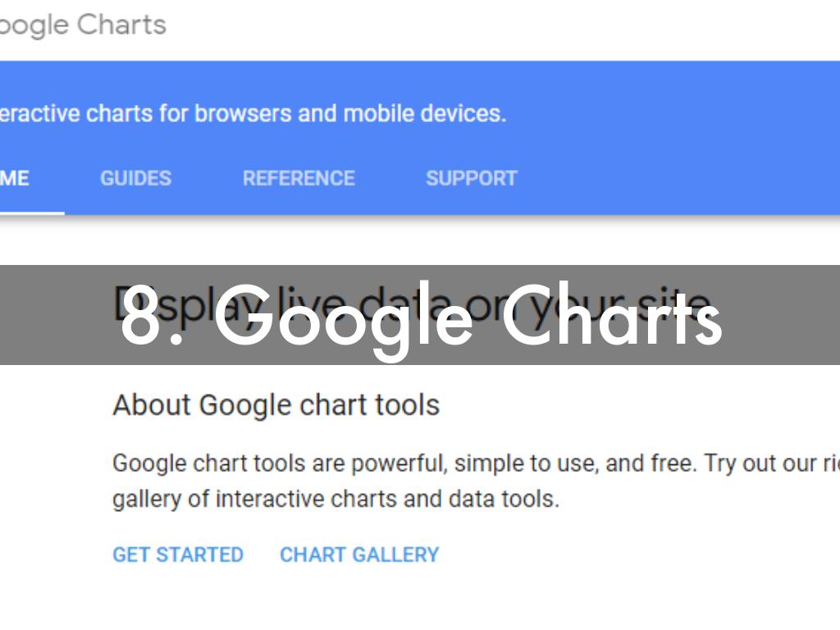Viewport: 840px width, 630px height.
Task: Click the blue header area right of SUPPORT
Action: pos(681,179)
